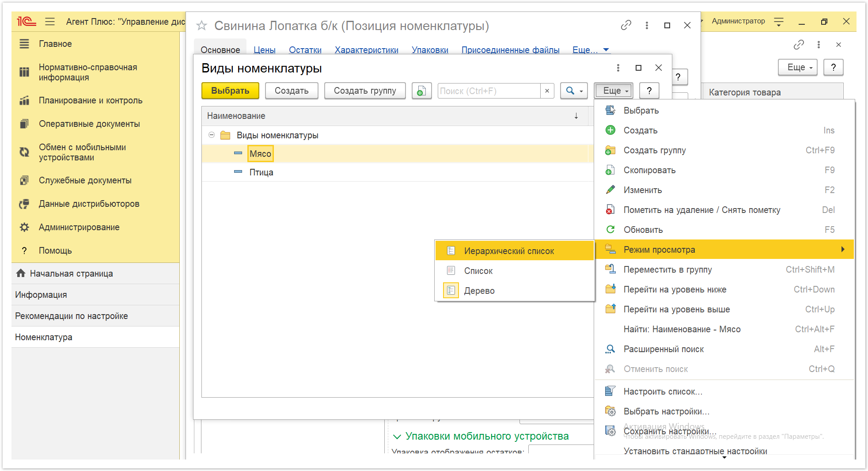Open Помощь section in sidebar
The height and width of the screenshot is (471, 868).
pos(55,251)
